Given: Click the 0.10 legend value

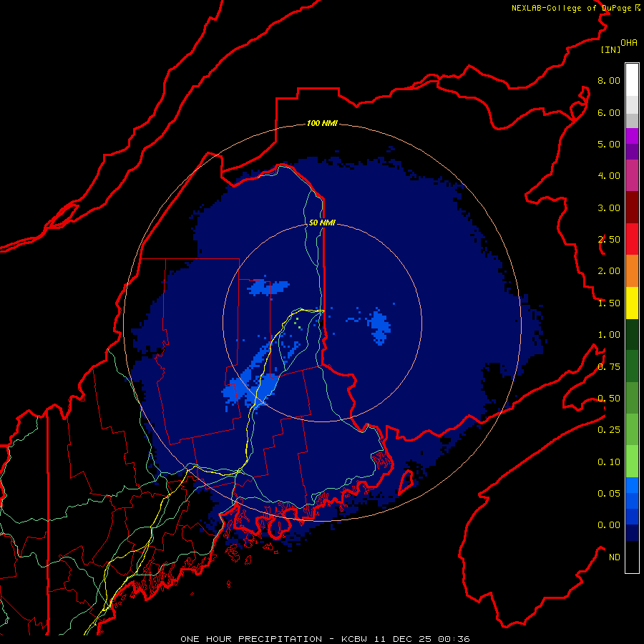Looking at the screenshot, I should click(609, 462).
